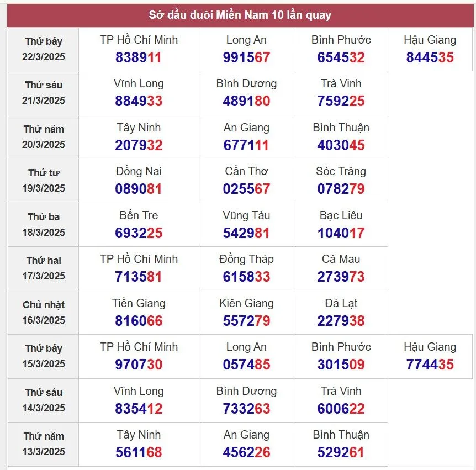
Task: Click Tây Ninh number 207932
Action: [139, 145]
